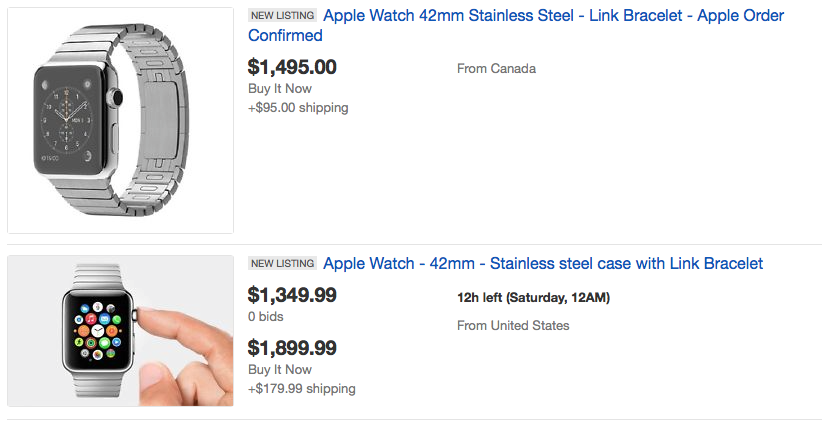The image size is (836, 425).
Task: Click the $1,495.00 price
Action: pos(292,68)
